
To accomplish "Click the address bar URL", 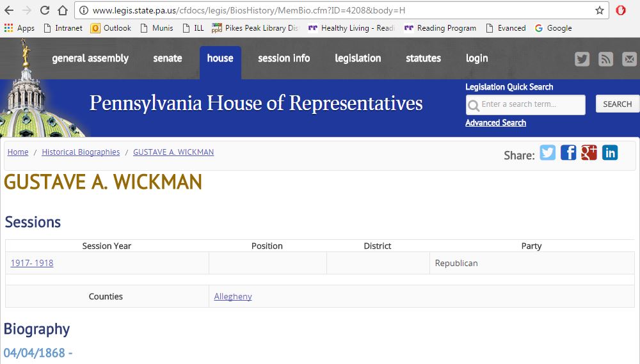I will 249,10.
